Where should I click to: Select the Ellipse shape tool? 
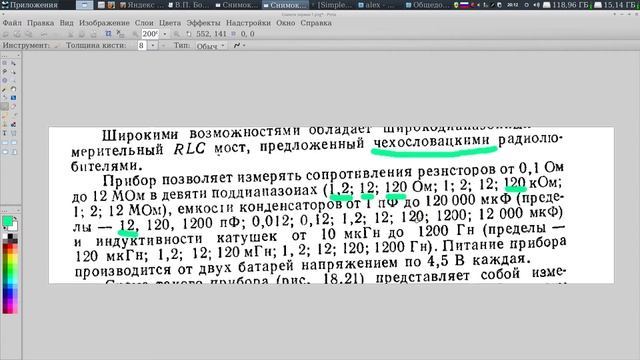pyautogui.click(x=4, y=152)
